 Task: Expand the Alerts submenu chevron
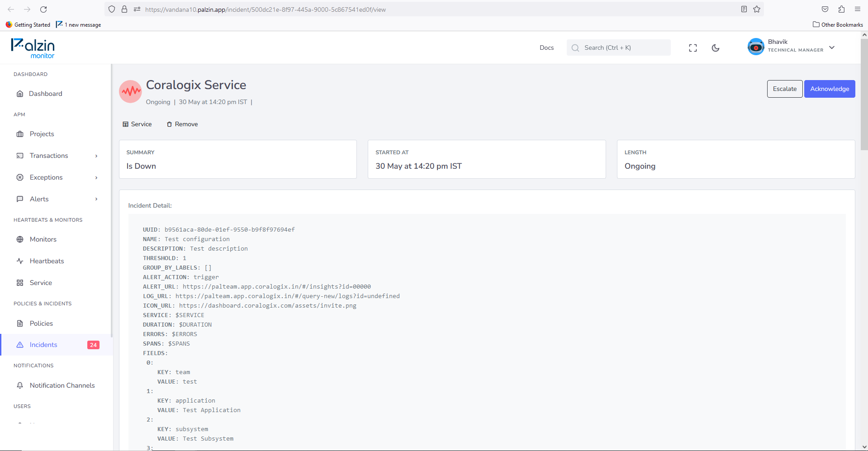tap(96, 199)
